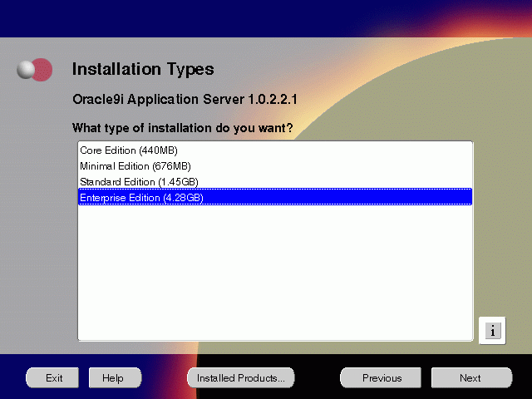Click the information 'i' icon button
The height and width of the screenshot is (399, 532).
(492, 331)
